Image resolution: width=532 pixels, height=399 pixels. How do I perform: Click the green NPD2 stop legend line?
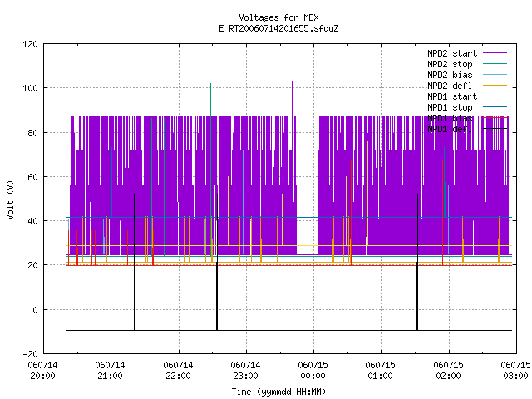coord(495,63)
